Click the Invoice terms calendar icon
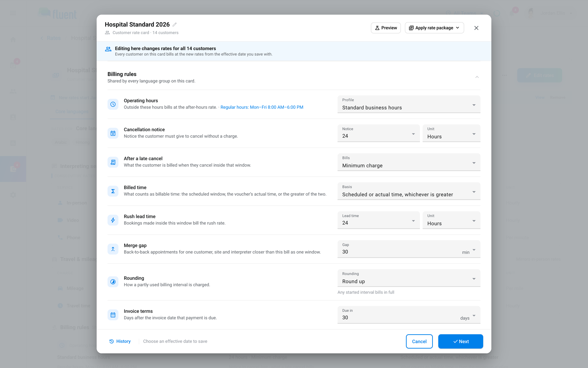The width and height of the screenshot is (588, 368). pyautogui.click(x=113, y=315)
